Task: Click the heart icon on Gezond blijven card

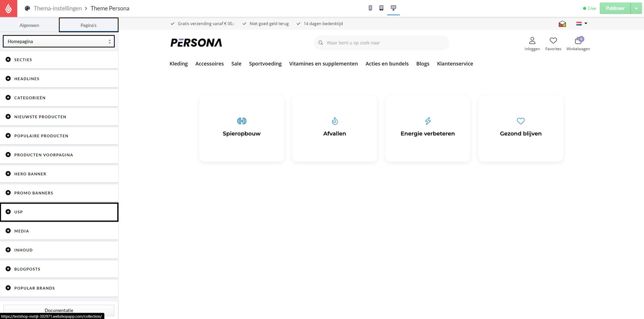Action: coord(521,121)
